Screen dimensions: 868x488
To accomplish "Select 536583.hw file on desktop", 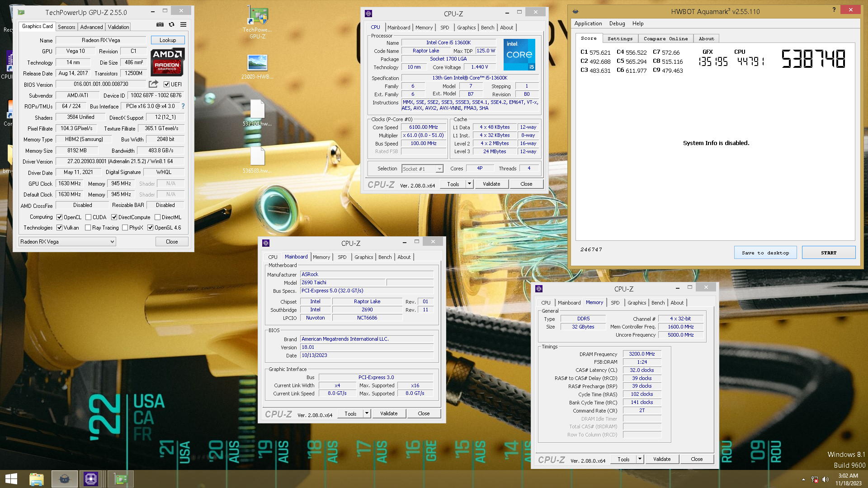I will (x=257, y=160).
